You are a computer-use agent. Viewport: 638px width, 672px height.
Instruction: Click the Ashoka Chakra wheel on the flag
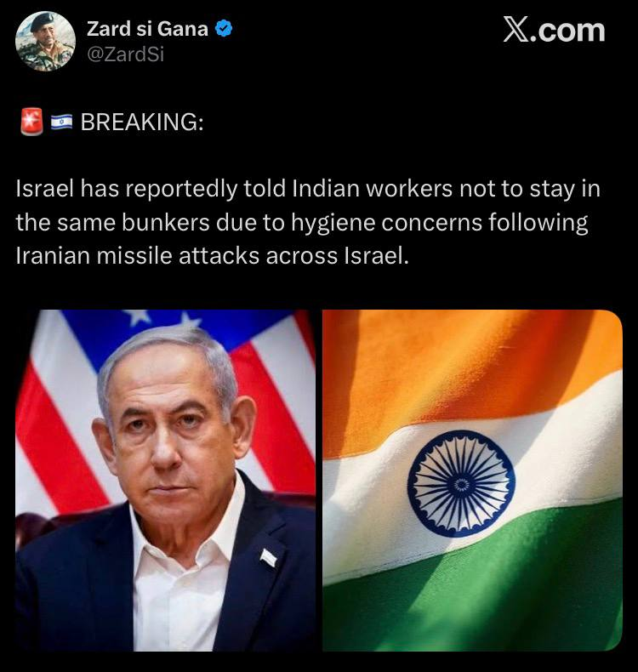coord(461,484)
